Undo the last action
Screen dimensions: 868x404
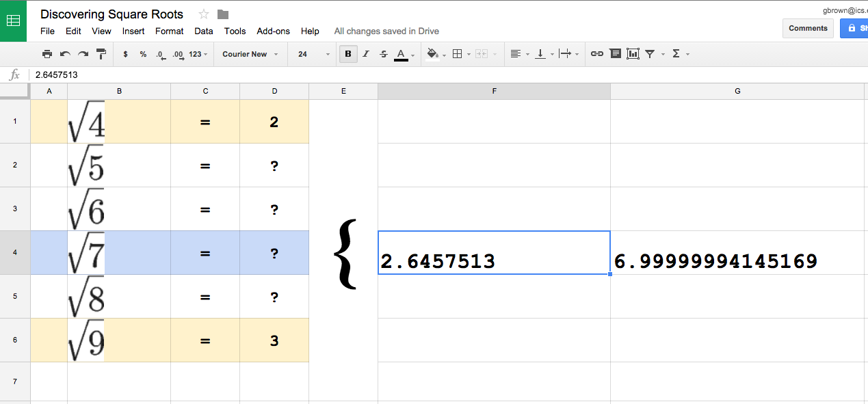click(x=65, y=54)
